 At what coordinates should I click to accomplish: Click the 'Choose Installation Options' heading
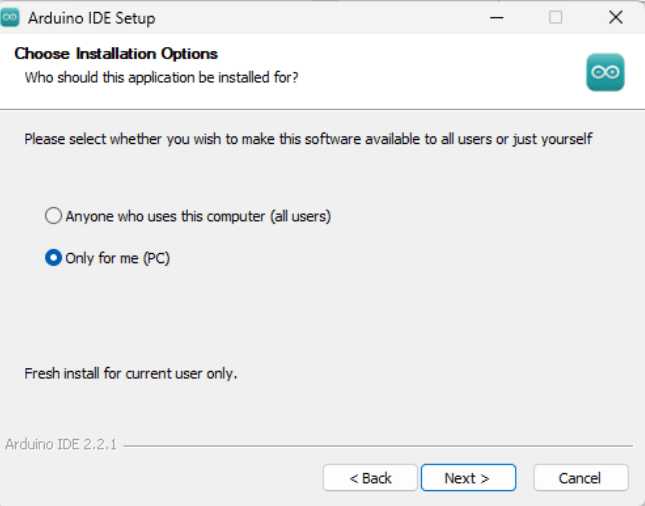pyautogui.click(x=116, y=54)
